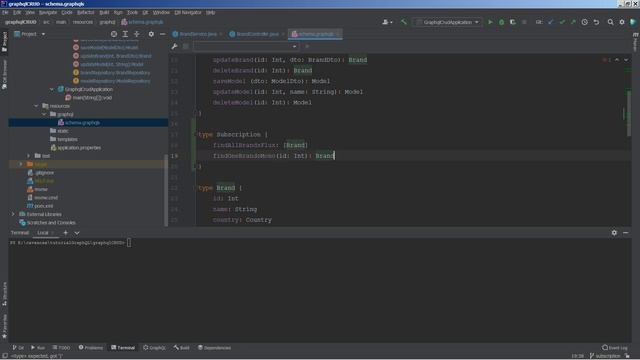Viewport: 640px width, 360px height.
Task: Toggle tool window bars icon at the status bar's left end
Action: (x=4, y=356)
